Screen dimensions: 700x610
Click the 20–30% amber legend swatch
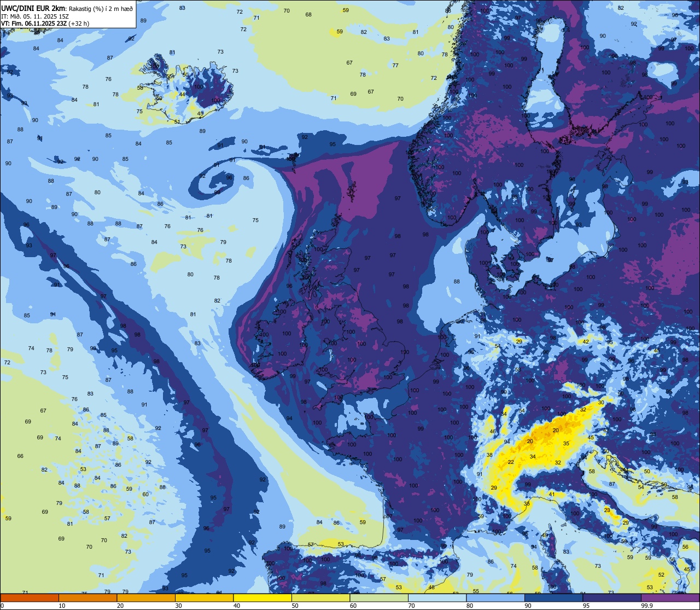coord(145,597)
